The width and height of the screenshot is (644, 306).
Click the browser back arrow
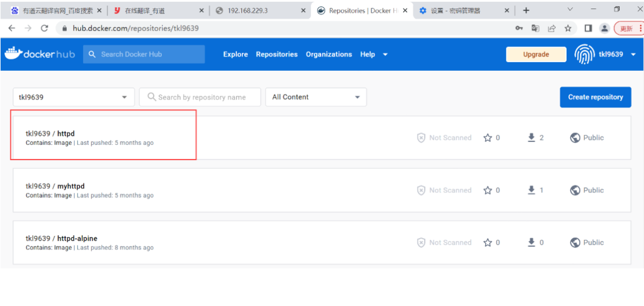(11, 28)
